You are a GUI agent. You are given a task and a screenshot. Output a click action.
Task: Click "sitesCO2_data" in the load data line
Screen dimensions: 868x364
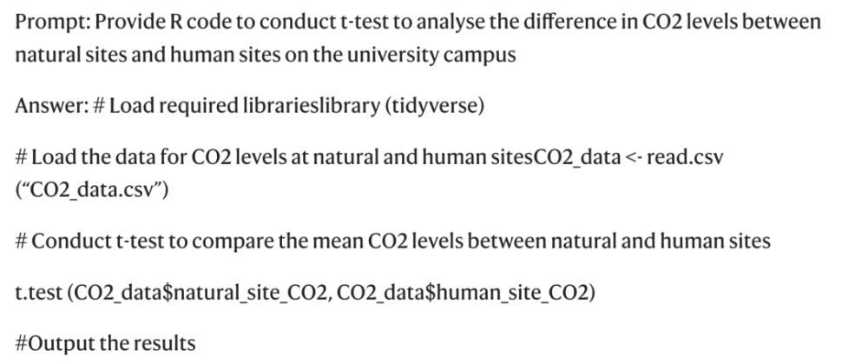pos(555,158)
